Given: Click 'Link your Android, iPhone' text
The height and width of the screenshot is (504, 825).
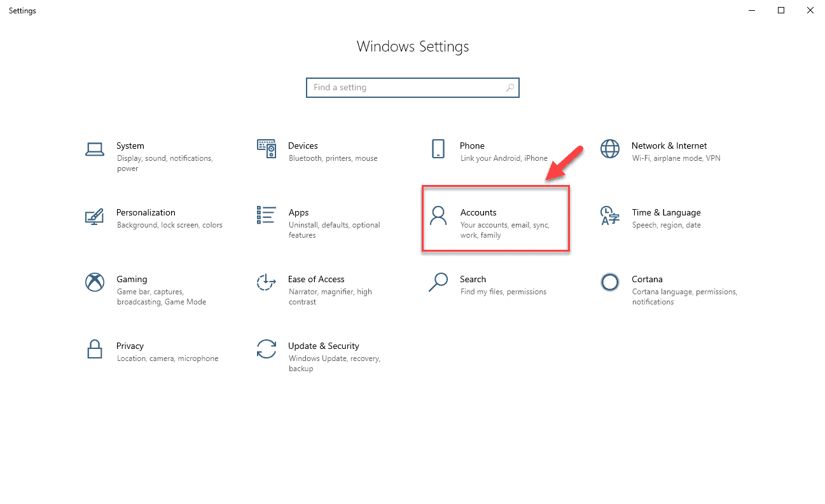Looking at the screenshot, I should (x=504, y=158).
